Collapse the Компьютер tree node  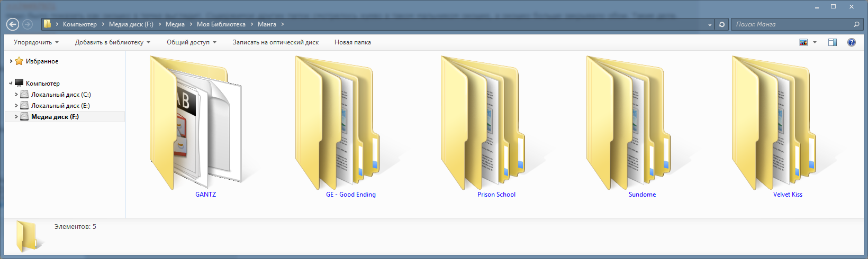11,84
